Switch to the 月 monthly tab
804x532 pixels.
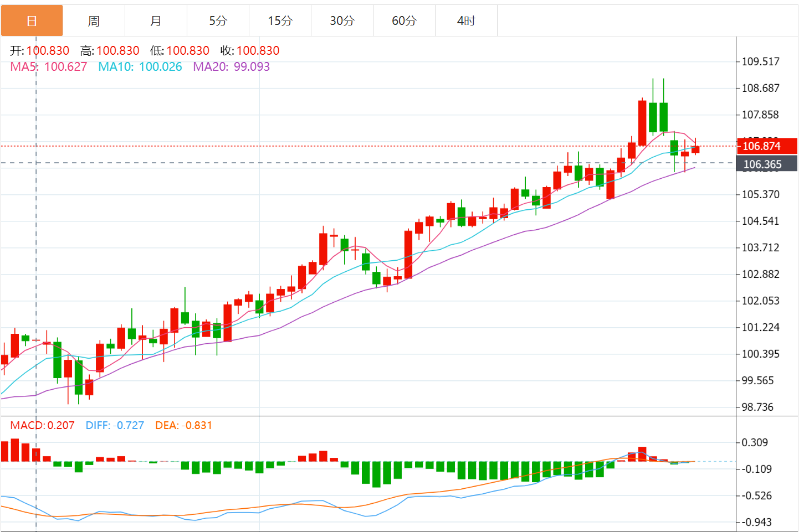(x=156, y=21)
